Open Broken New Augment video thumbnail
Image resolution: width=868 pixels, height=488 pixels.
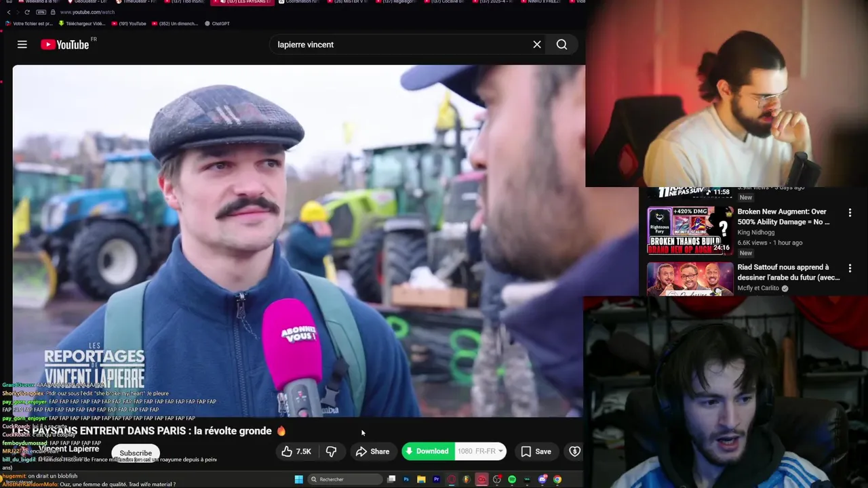(x=690, y=230)
